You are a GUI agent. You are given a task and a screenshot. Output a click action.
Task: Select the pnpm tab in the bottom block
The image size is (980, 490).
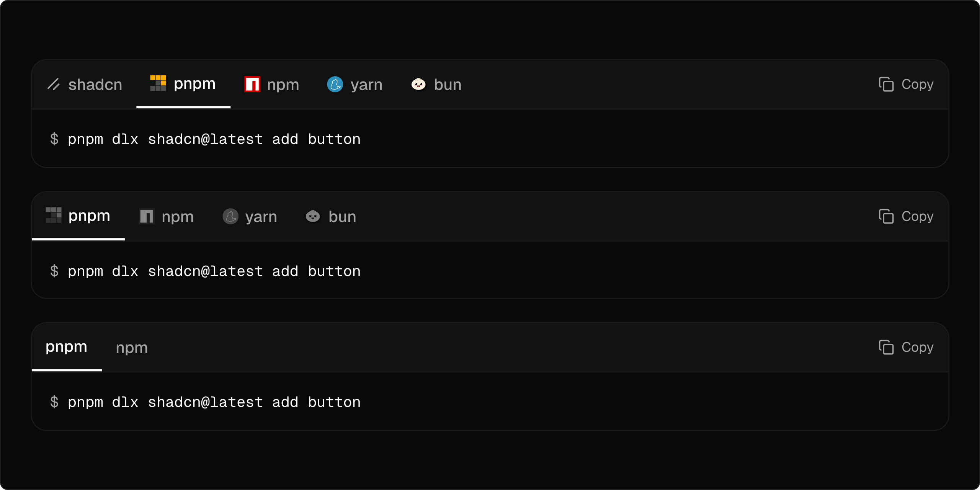pos(66,347)
